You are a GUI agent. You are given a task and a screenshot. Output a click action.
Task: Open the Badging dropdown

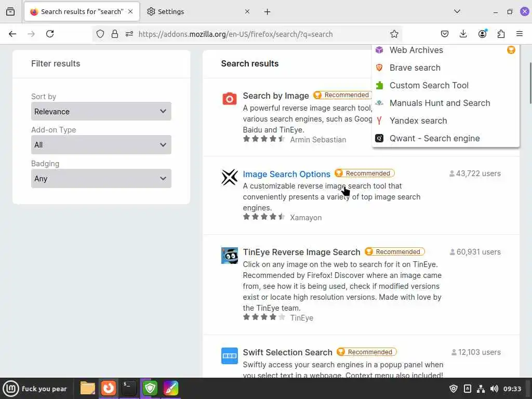(101, 179)
